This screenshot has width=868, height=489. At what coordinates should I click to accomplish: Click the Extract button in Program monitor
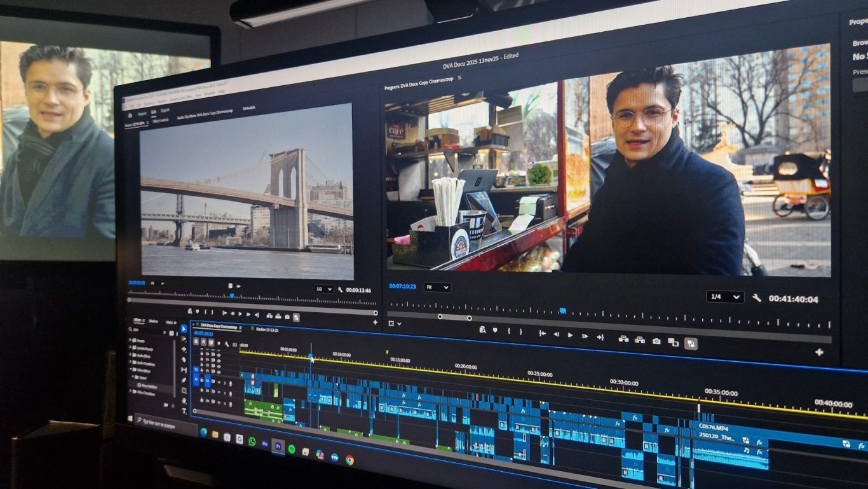click(x=639, y=340)
